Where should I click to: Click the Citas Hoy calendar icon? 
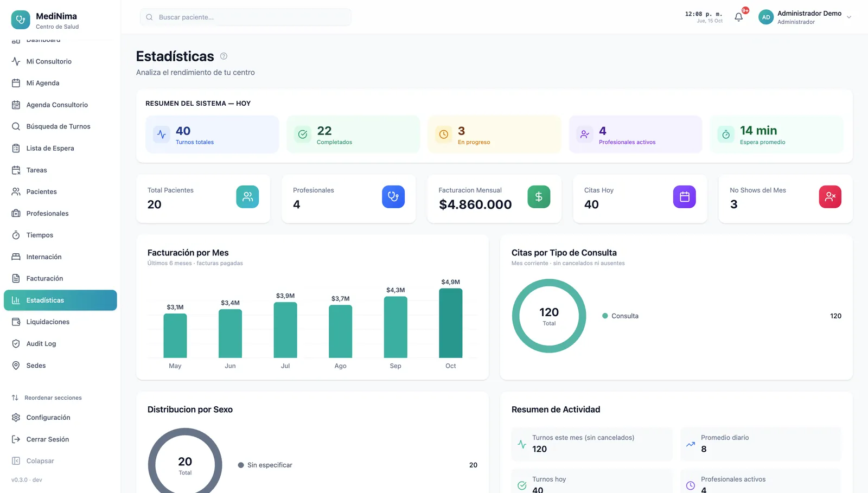click(x=685, y=197)
